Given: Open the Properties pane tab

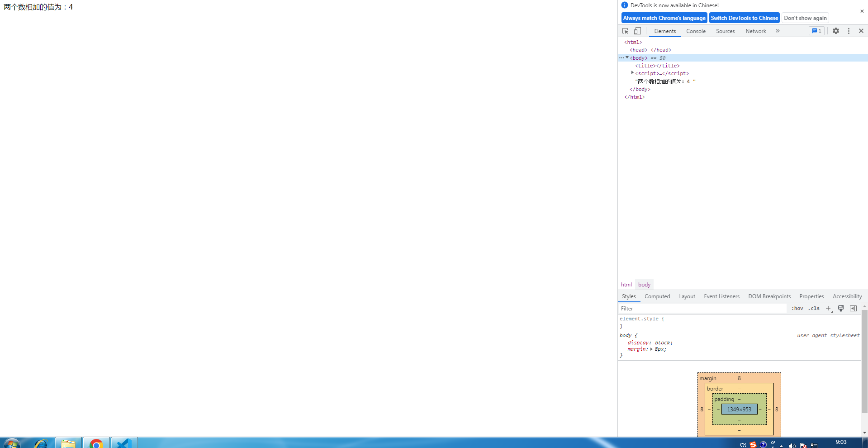Looking at the screenshot, I should tap(811, 296).
